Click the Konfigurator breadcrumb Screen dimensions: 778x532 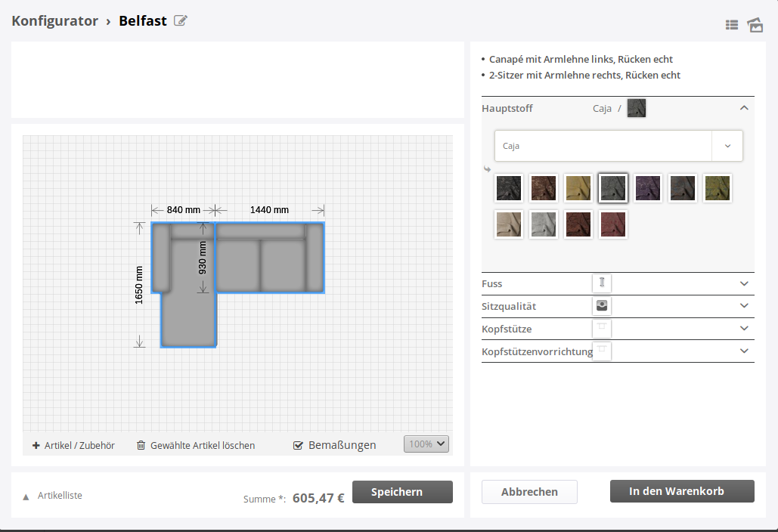coord(54,21)
